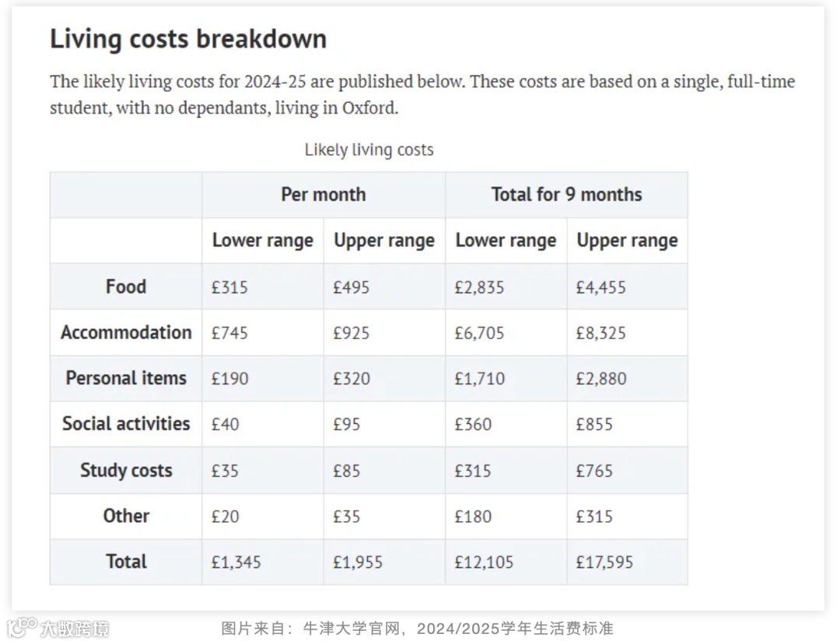840x644 pixels.
Task: Click the Accommodation row label
Action: [126, 332]
